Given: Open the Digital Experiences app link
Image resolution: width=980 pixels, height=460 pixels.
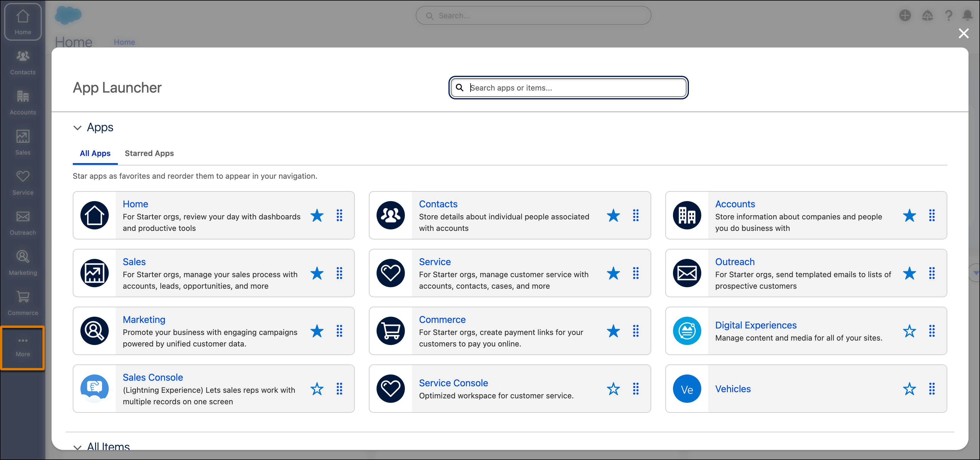Looking at the screenshot, I should click(x=755, y=325).
